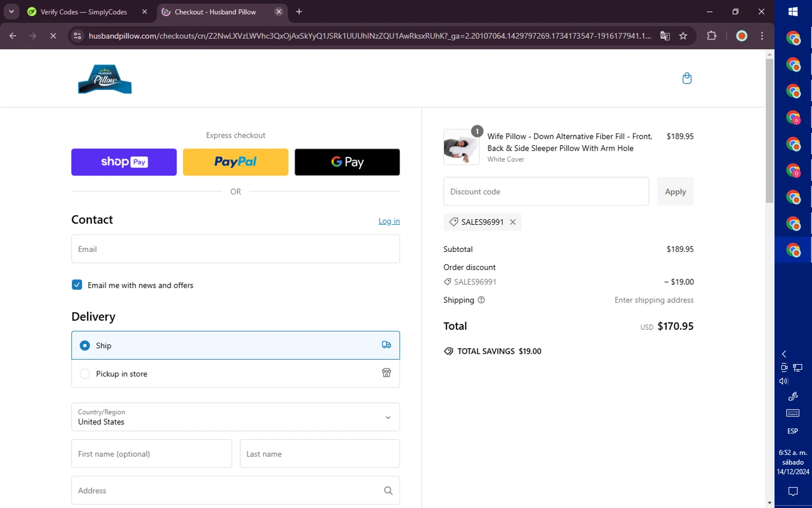
Task: Click the delivery truck icon in Ship row
Action: tap(387, 345)
